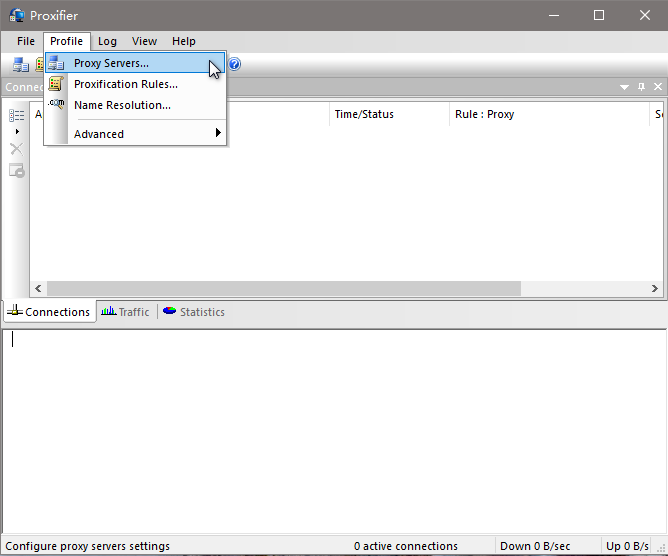Open the Log menu

(107, 41)
